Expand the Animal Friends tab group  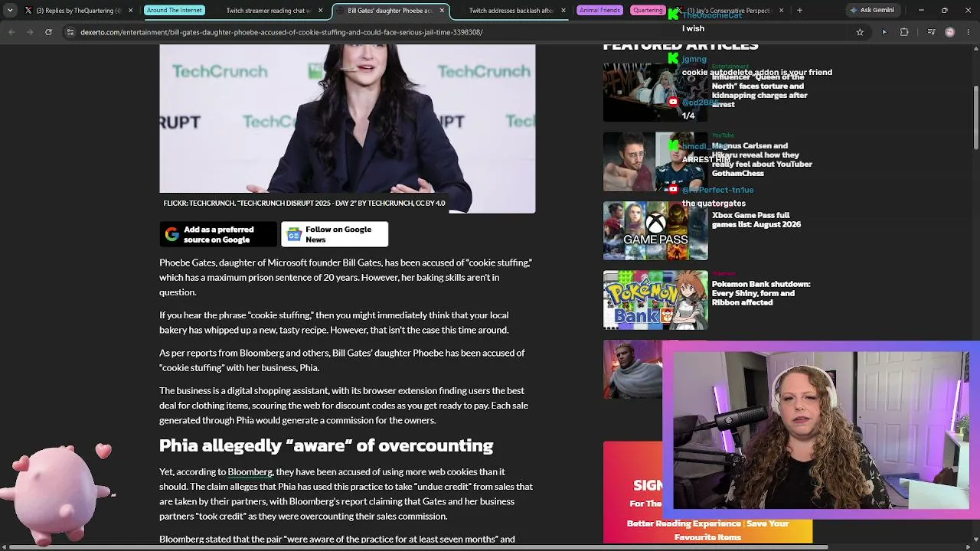pos(599,11)
